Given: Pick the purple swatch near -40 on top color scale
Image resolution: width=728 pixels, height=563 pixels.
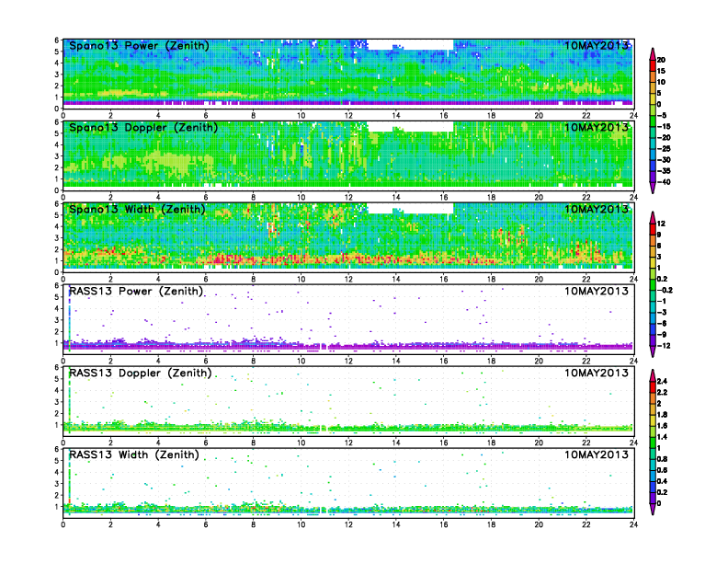Looking at the screenshot, I should click(653, 177).
